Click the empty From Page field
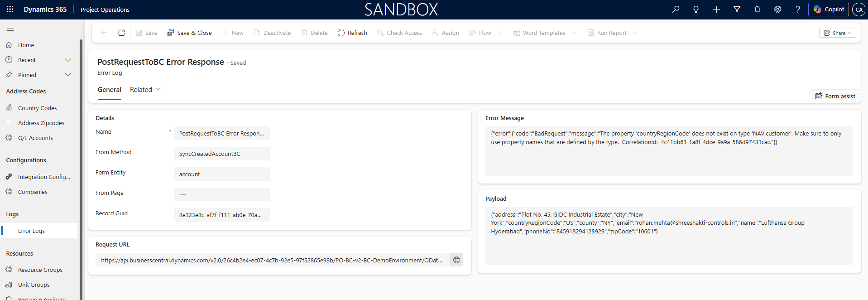 (x=221, y=194)
